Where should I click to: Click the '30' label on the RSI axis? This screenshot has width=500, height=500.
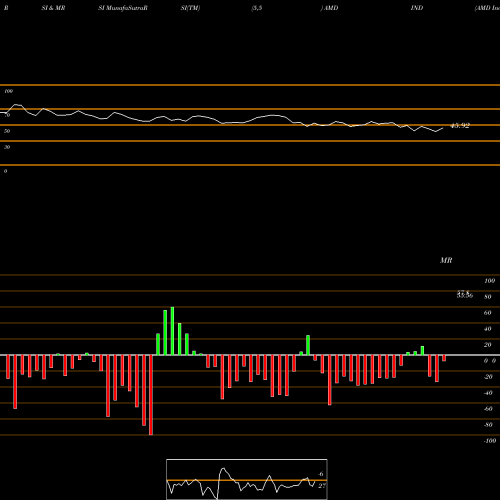click(7, 147)
